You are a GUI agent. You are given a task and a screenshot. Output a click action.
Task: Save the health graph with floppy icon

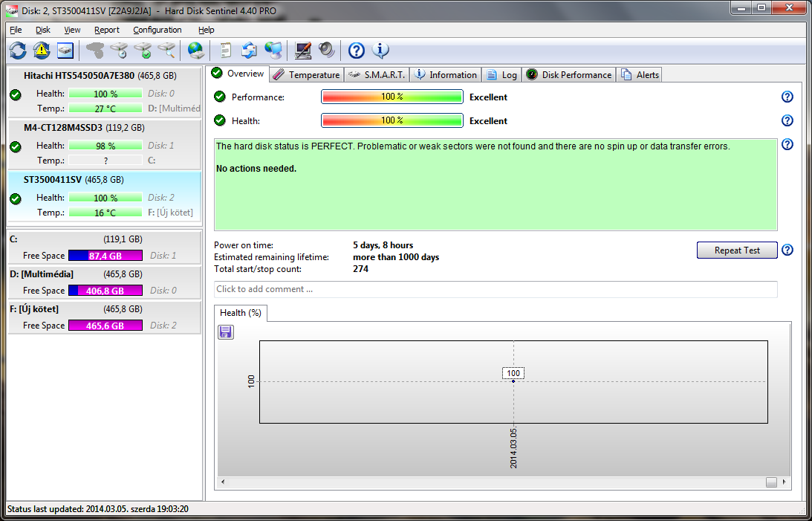[226, 332]
